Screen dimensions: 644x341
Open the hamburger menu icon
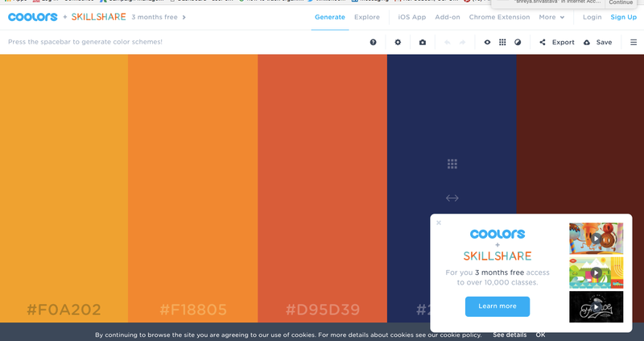[634, 42]
